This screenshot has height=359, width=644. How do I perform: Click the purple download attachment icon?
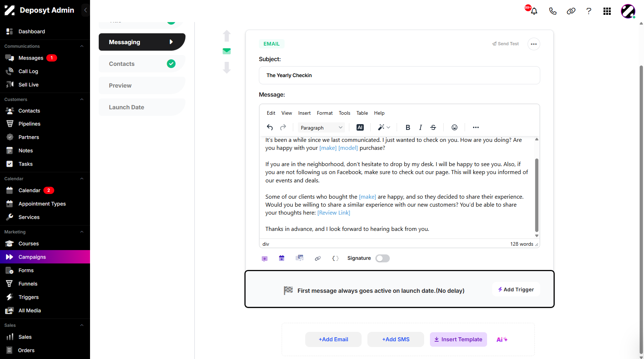[265, 258]
